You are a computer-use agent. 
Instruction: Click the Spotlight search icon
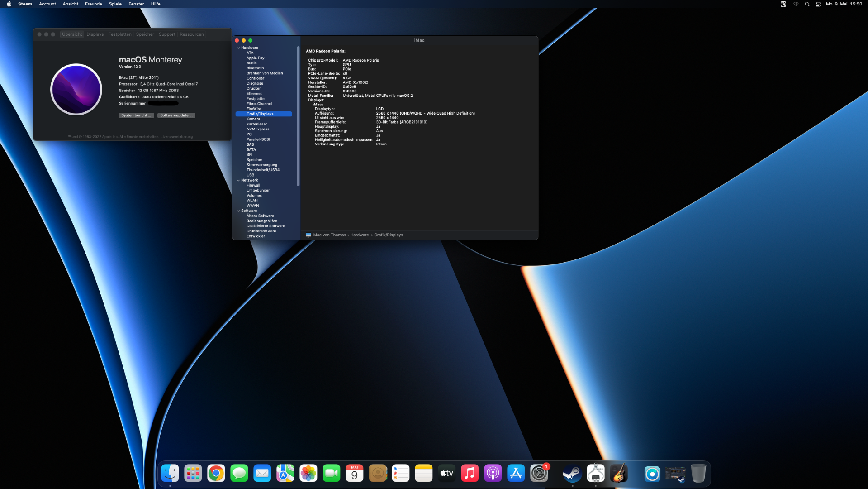[x=807, y=4]
